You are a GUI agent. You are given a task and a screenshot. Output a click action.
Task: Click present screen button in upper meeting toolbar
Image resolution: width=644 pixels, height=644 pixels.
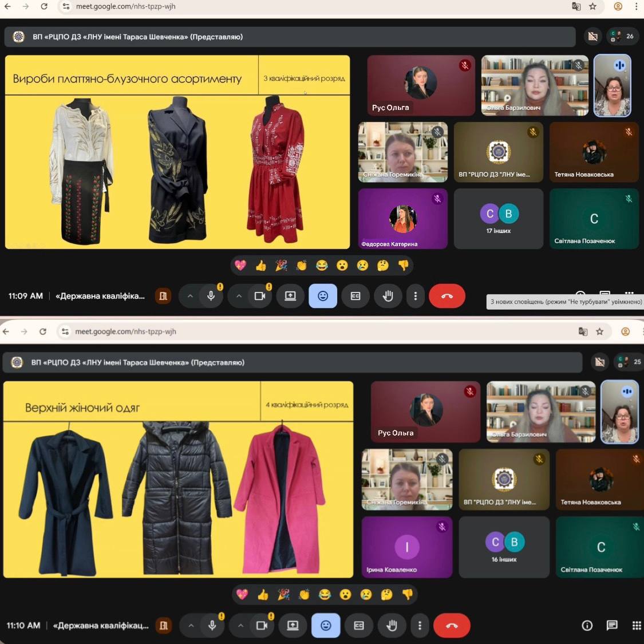click(x=290, y=296)
